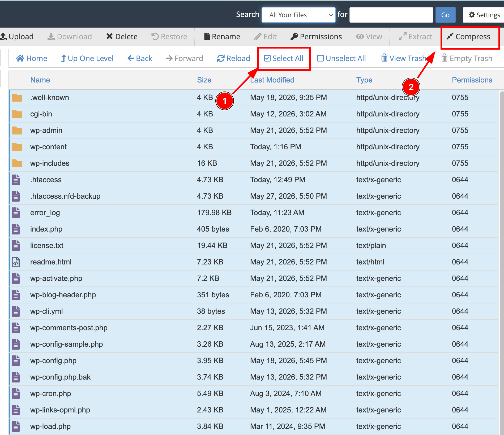The height and width of the screenshot is (435, 504).
Task: Click Unselect All checkbox
Action: pyautogui.click(x=341, y=58)
